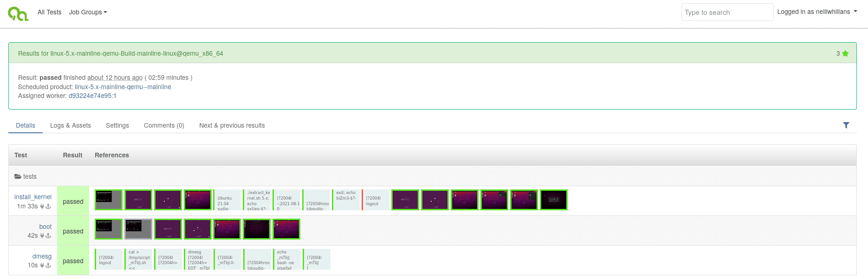Switch to the Details tab
Image resolution: width=868 pixels, height=279 pixels.
click(x=26, y=125)
